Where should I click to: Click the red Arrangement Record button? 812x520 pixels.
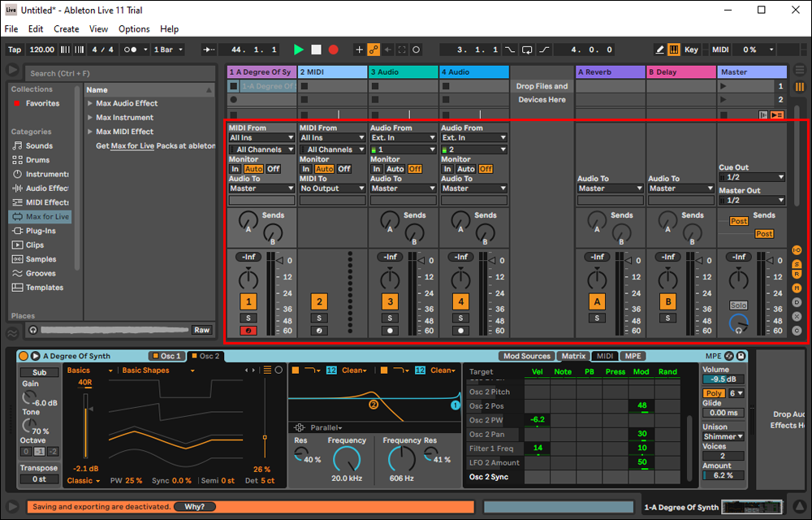coord(333,50)
